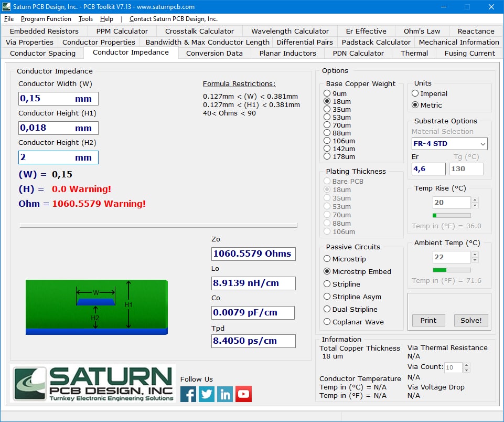Click the Print button

pyautogui.click(x=428, y=320)
